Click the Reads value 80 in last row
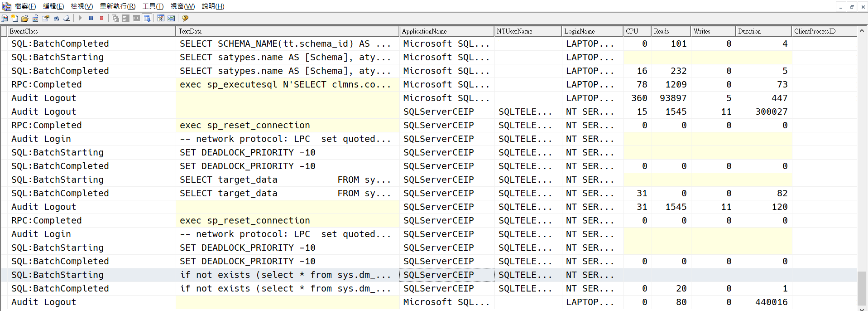Viewport: 868px width, 311px height. coord(681,302)
